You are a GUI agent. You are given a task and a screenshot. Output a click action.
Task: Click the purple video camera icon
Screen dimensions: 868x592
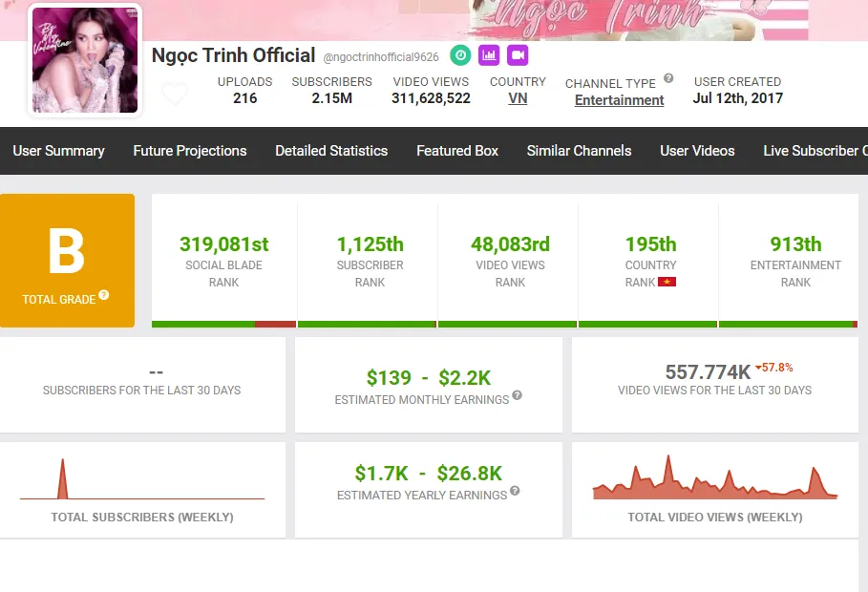518,54
